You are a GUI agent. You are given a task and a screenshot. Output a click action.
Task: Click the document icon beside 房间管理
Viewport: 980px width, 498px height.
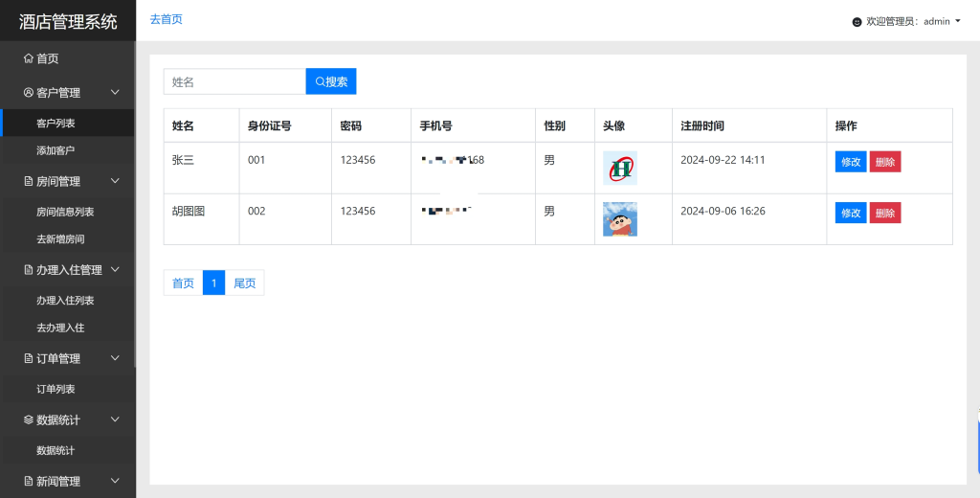tap(28, 181)
